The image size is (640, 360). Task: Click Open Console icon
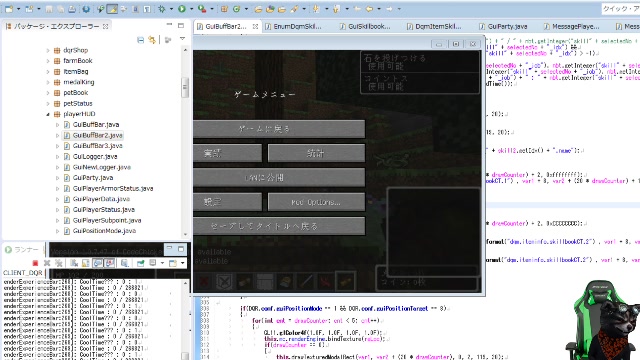click(173, 263)
